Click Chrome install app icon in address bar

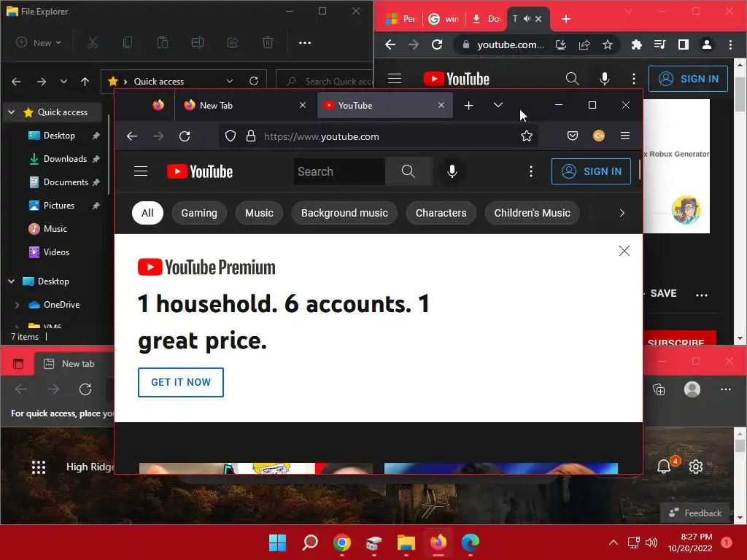click(561, 44)
